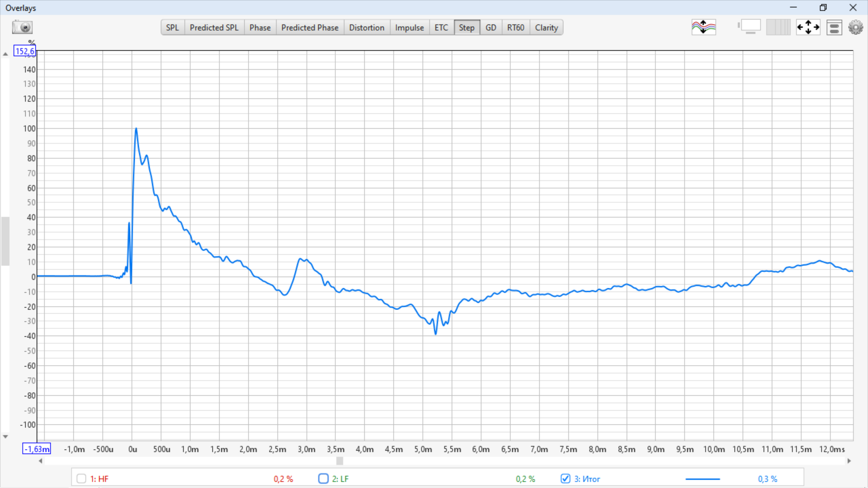Enable the 1: HF trace checkbox

pyautogui.click(x=81, y=479)
